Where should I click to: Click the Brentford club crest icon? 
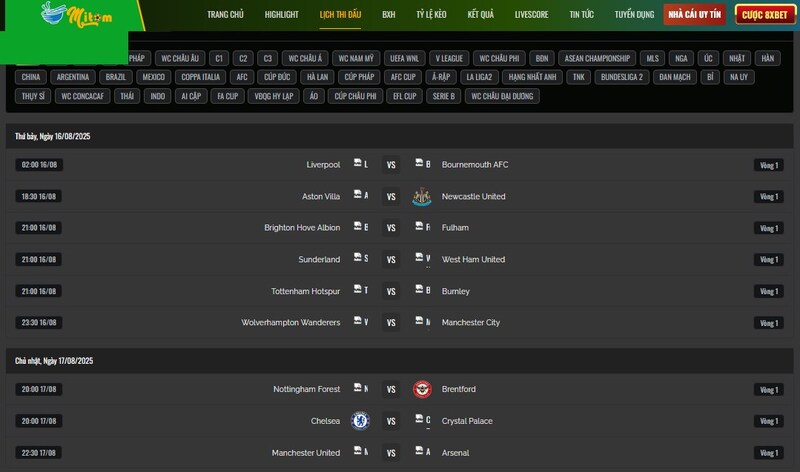[x=422, y=389]
